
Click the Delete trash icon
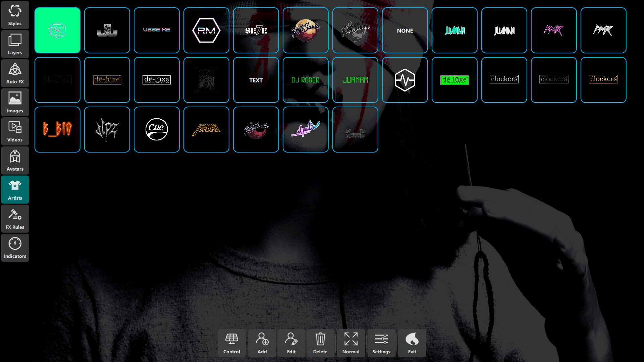pyautogui.click(x=320, y=343)
